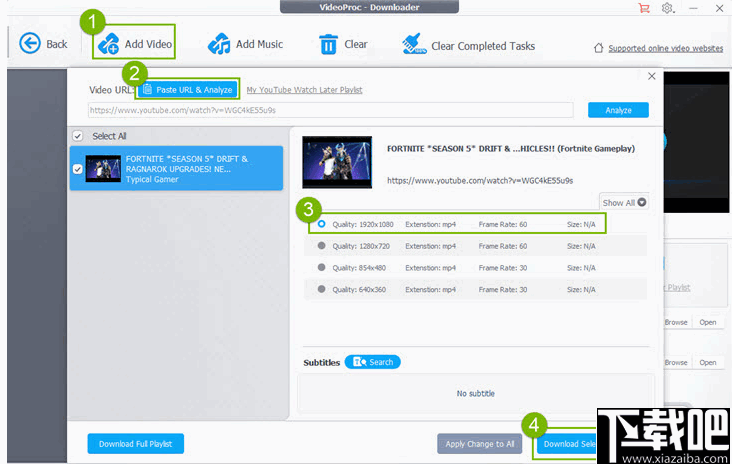Open the settings gear icon

coord(667,8)
